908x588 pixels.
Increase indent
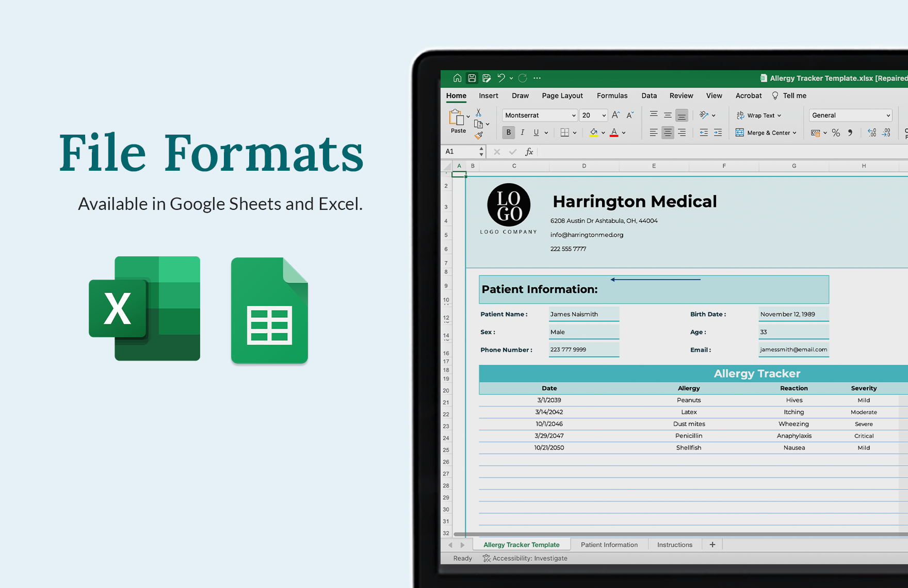718,133
